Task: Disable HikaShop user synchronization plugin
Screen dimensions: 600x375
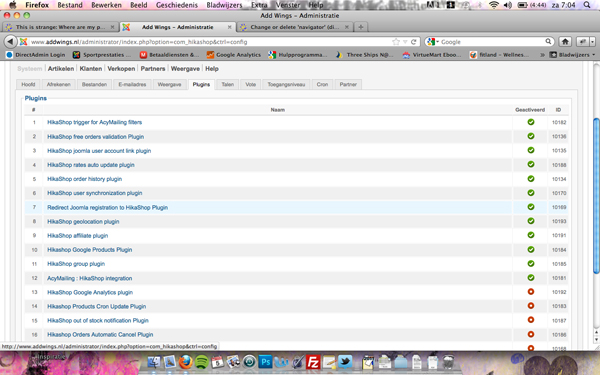Action: pos(531,193)
